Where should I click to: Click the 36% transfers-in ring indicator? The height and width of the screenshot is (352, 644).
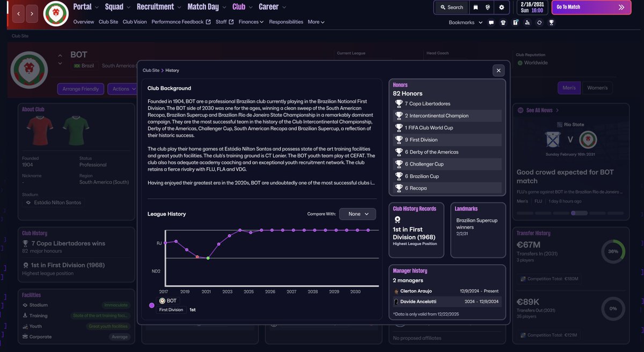click(x=613, y=252)
